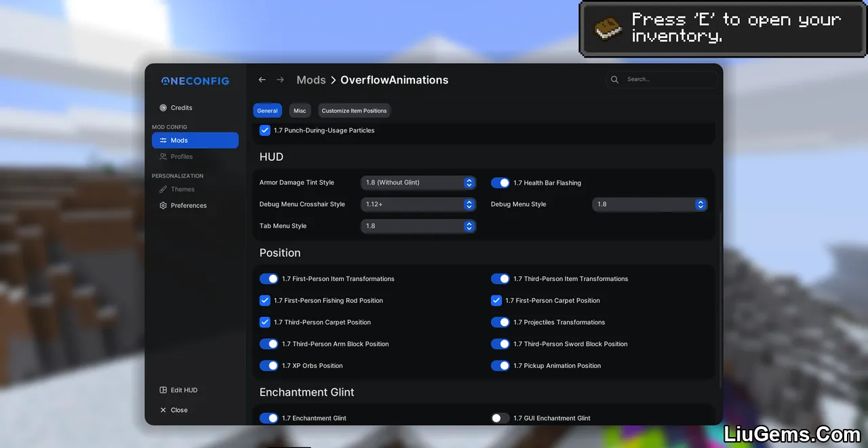868x448 pixels.
Task: Toggle 1.7 First-Person Item Transformations
Action: pos(269,279)
